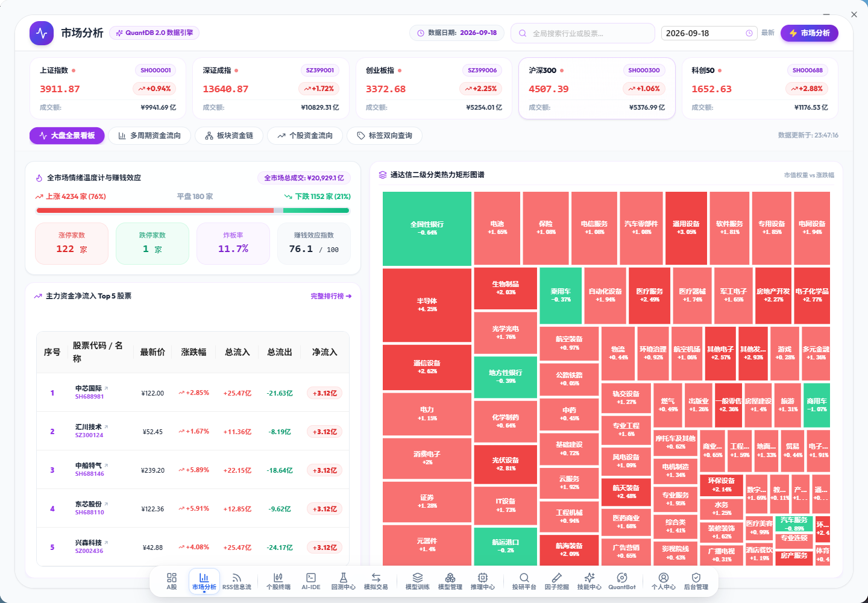
Task: Select the 沪深300 index card
Action: coord(597,89)
